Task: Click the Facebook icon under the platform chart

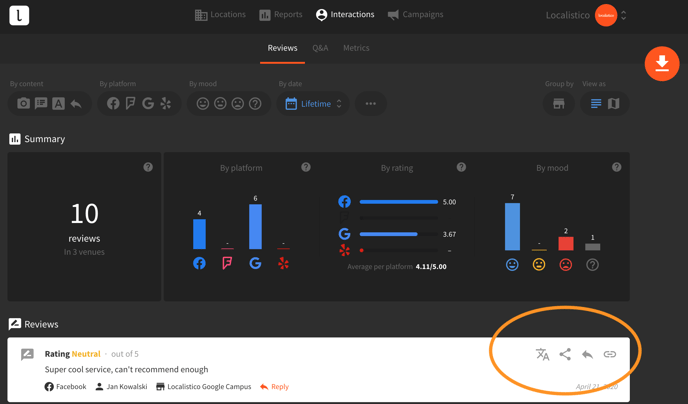Action: coord(199,263)
